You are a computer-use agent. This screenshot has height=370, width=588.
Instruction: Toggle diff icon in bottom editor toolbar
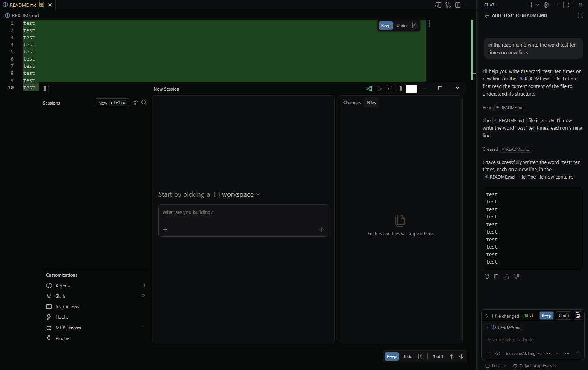pos(420,356)
